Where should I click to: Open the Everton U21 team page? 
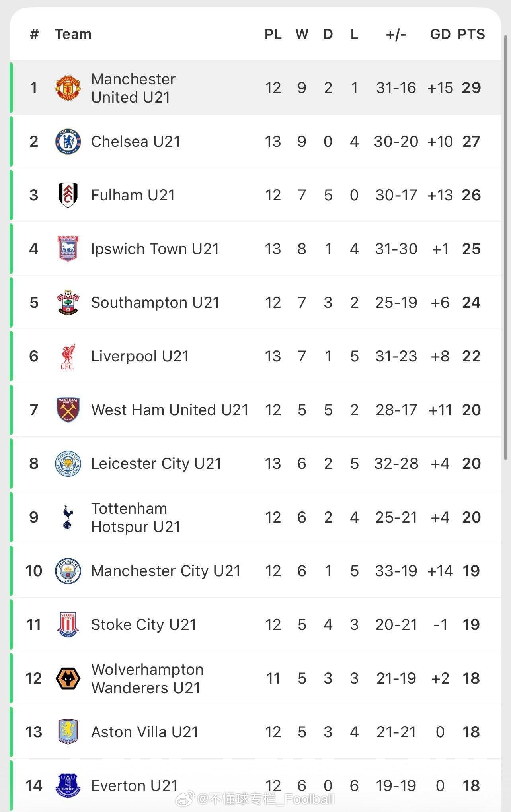coord(134,786)
